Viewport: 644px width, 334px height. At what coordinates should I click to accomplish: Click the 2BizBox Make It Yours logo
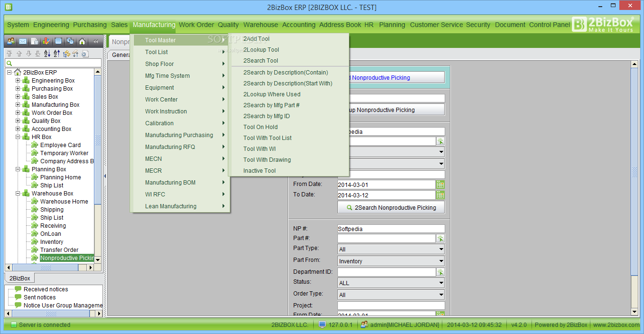(603, 24)
